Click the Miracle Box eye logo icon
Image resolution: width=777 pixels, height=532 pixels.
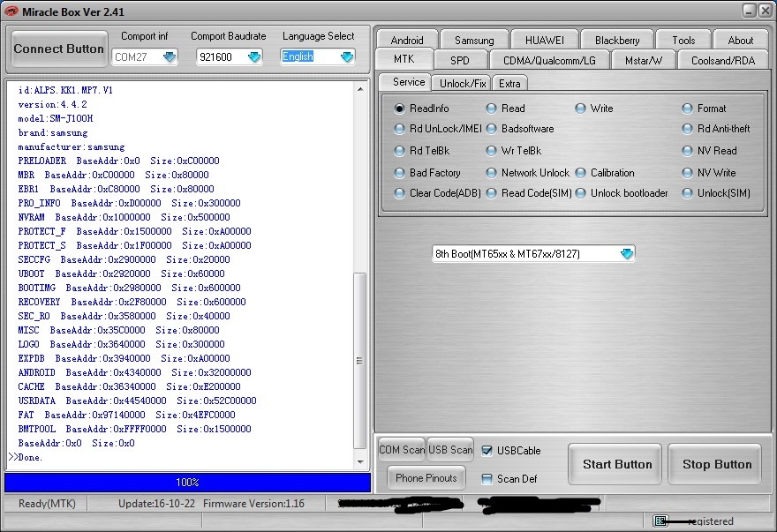pyautogui.click(x=11, y=11)
